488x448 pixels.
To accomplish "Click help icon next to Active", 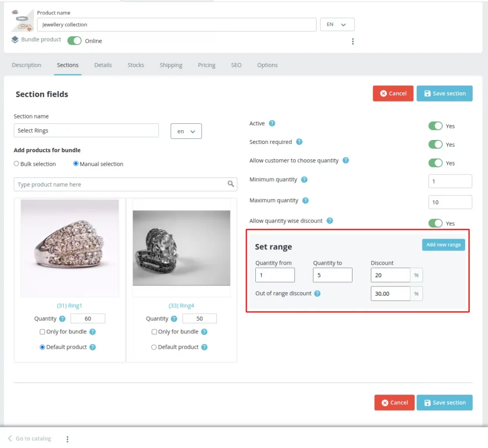I will [x=272, y=123].
